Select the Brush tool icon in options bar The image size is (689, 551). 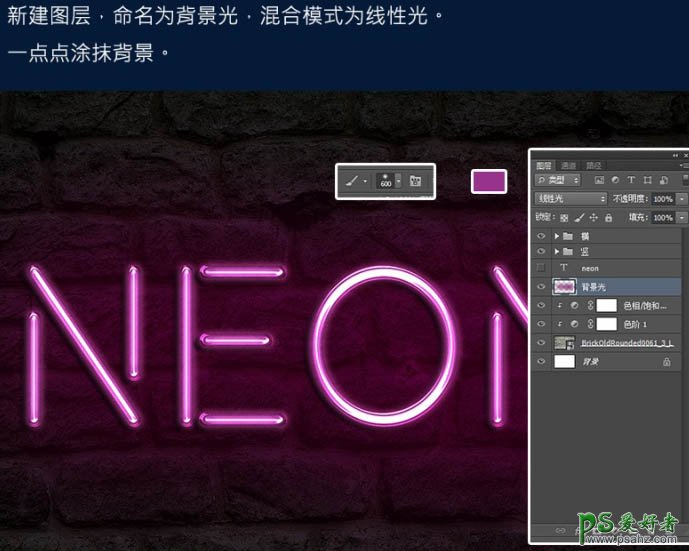coord(352,181)
